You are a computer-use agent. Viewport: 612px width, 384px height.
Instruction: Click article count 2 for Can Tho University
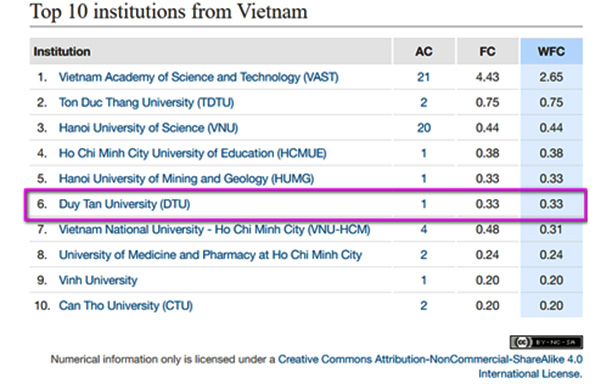(423, 305)
